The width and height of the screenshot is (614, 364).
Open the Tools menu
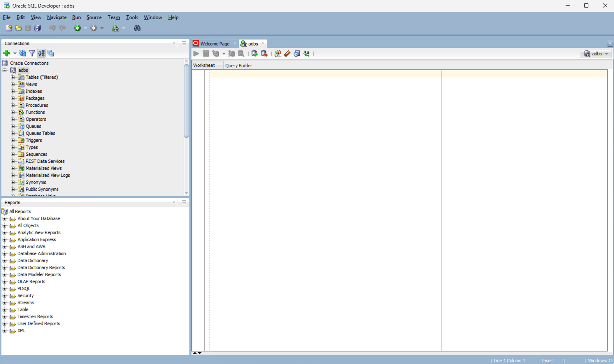coord(132,17)
